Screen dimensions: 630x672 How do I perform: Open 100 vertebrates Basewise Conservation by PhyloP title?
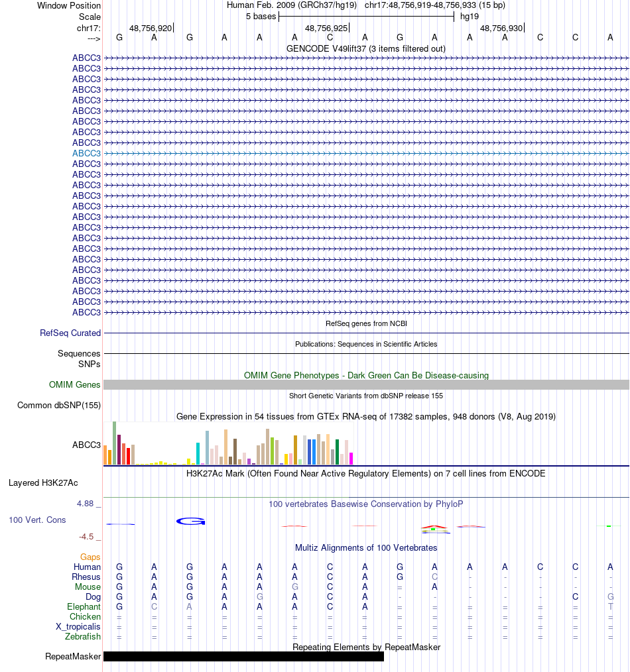(x=366, y=504)
